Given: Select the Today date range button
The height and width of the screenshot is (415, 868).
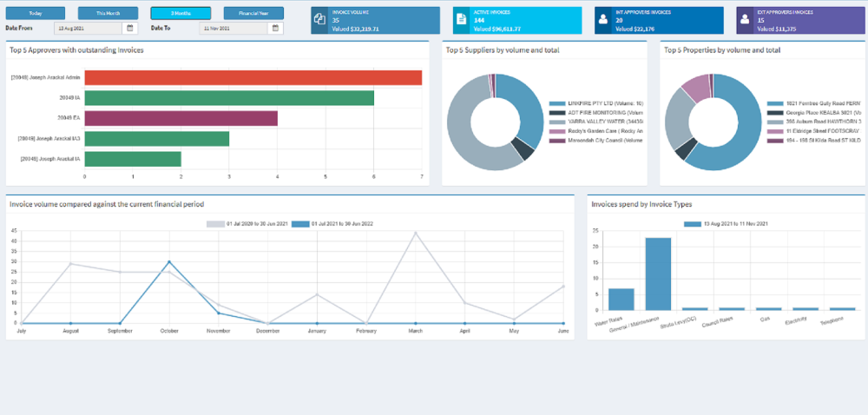Looking at the screenshot, I should point(36,13).
